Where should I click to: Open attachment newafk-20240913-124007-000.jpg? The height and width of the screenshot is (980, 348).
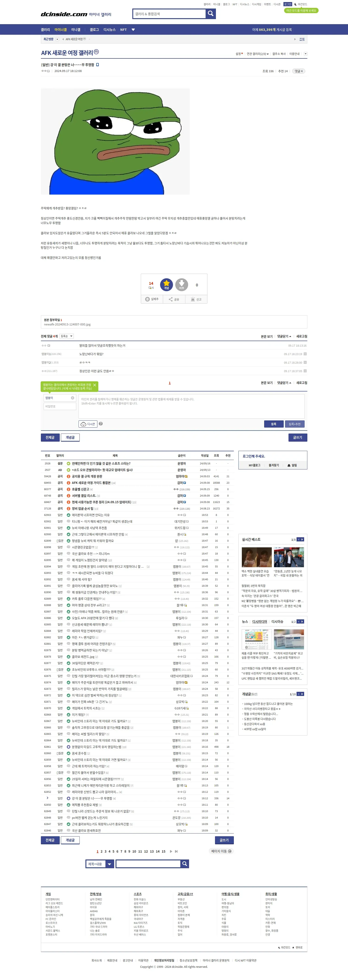(67, 325)
